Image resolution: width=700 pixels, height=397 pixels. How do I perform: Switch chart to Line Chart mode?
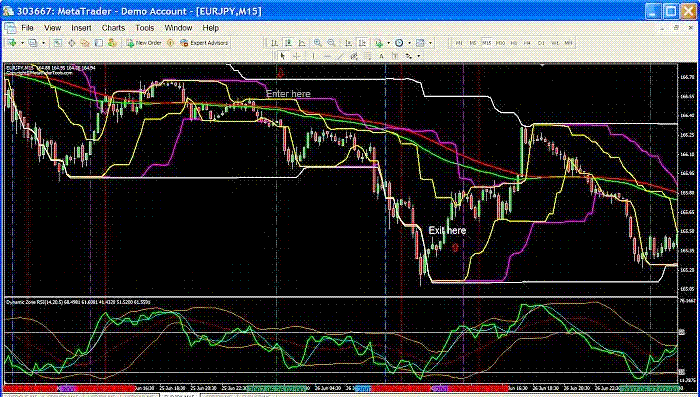(302, 43)
